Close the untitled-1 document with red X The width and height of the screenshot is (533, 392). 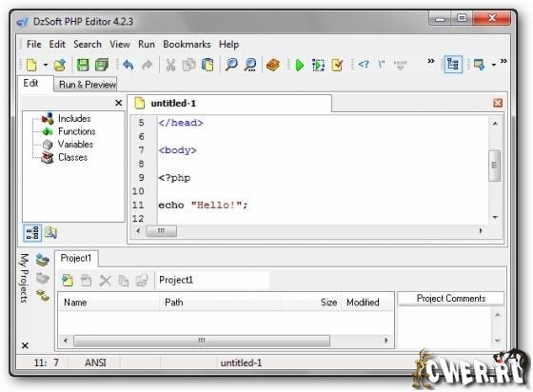coord(498,103)
